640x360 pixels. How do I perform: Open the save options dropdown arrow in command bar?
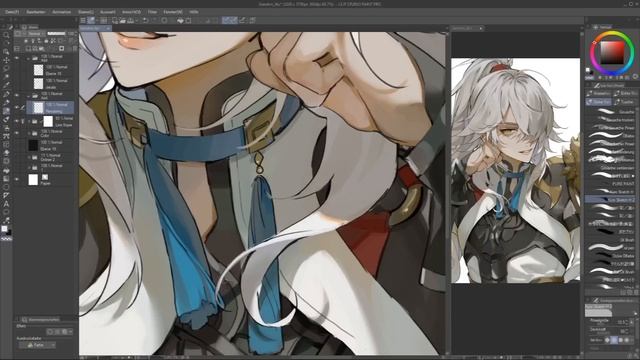click(x=136, y=20)
